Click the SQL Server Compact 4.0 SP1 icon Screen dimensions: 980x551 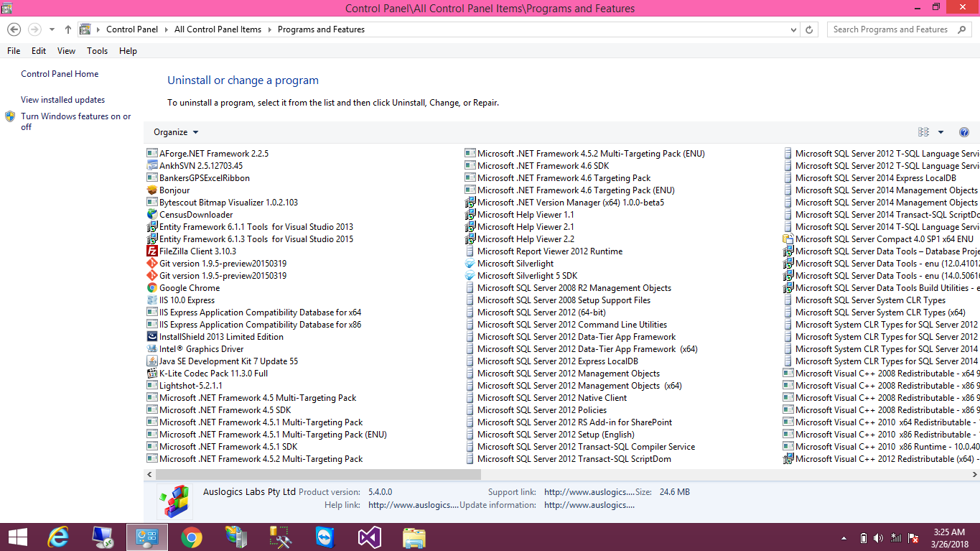[788, 239]
